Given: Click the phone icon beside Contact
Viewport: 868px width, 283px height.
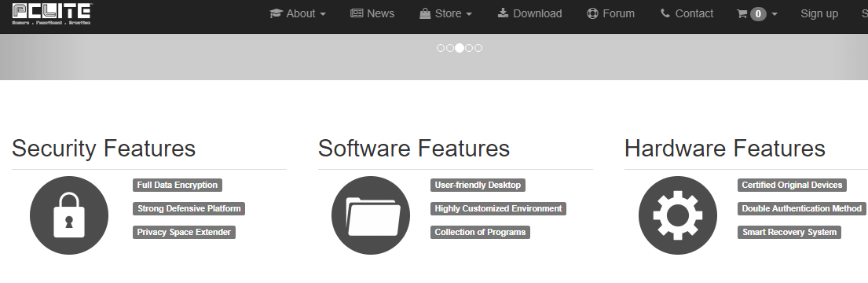Looking at the screenshot, I should 665,13.
